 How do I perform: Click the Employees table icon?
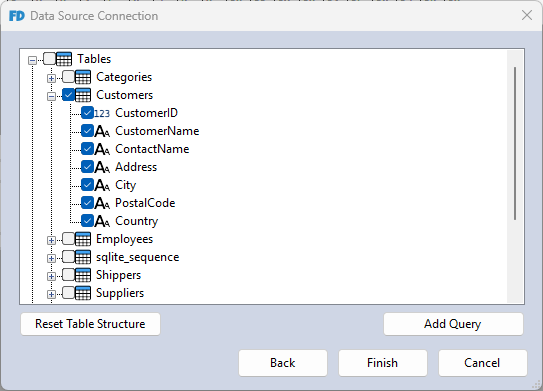tap(83, 239)
